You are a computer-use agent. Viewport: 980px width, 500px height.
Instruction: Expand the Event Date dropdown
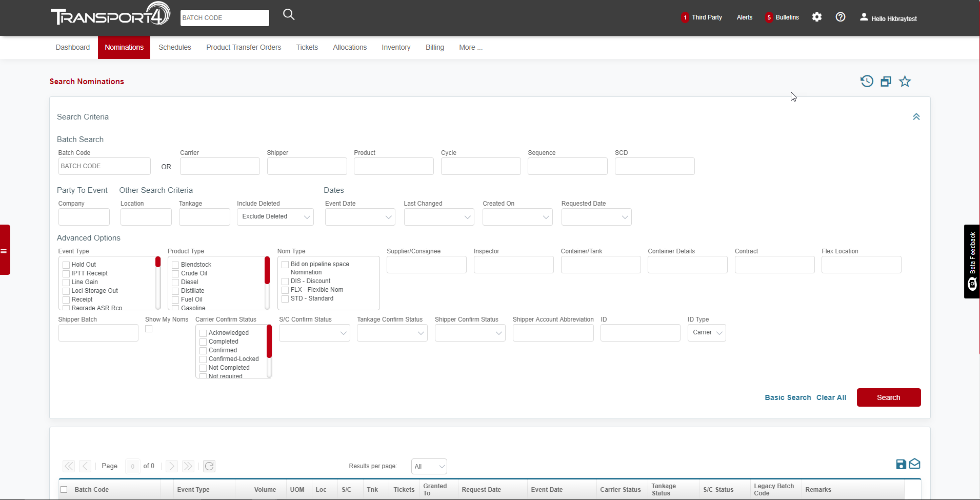(360, 217)
